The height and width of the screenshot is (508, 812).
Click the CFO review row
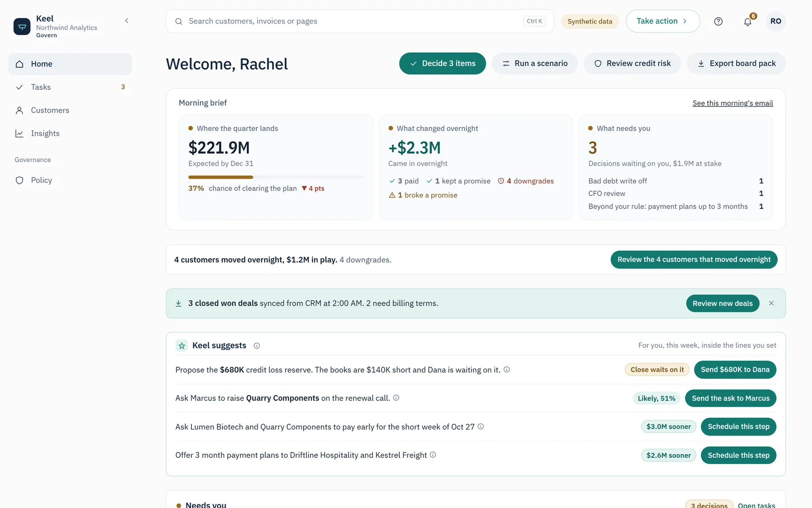pyautogui.click(x=676, y=193)
